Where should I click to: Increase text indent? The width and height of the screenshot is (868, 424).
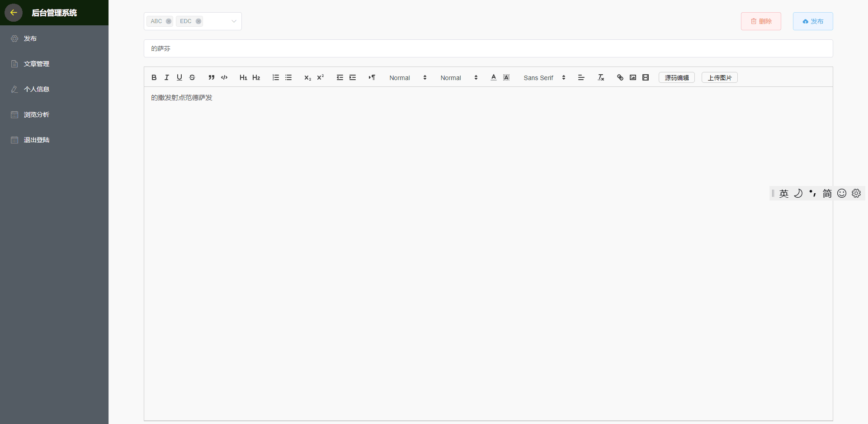click(353, 77)
